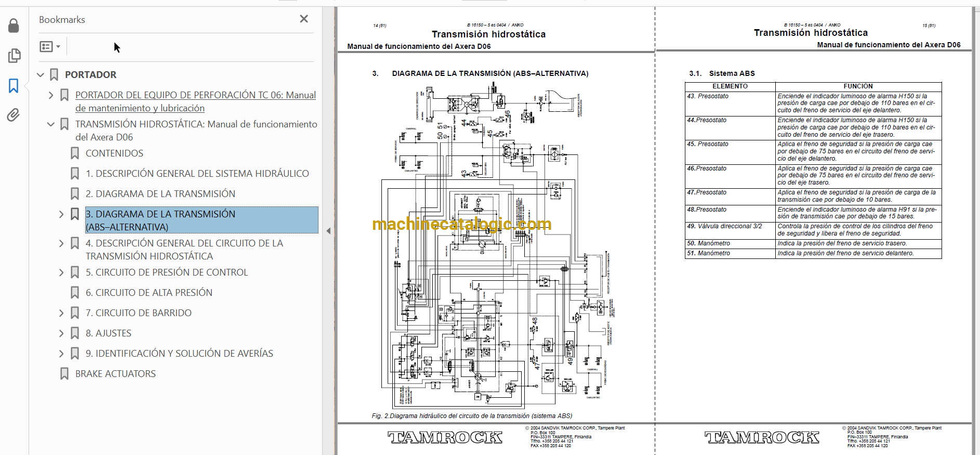
Task: Expand the 4. DESCRIPCIÓN GENERAL DEL CIRCUITO bookmark
Action: pyautogui.click(x=61, y=243)
